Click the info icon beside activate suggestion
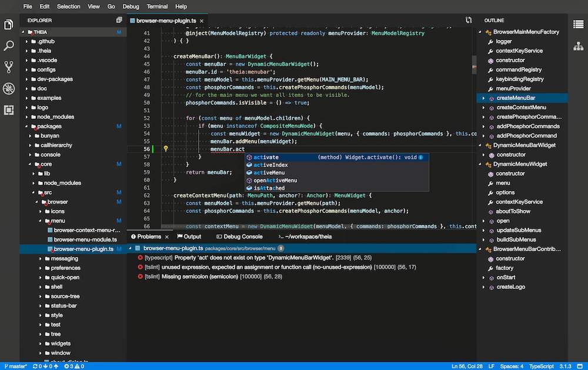The image size is (588, 370). 421,157
